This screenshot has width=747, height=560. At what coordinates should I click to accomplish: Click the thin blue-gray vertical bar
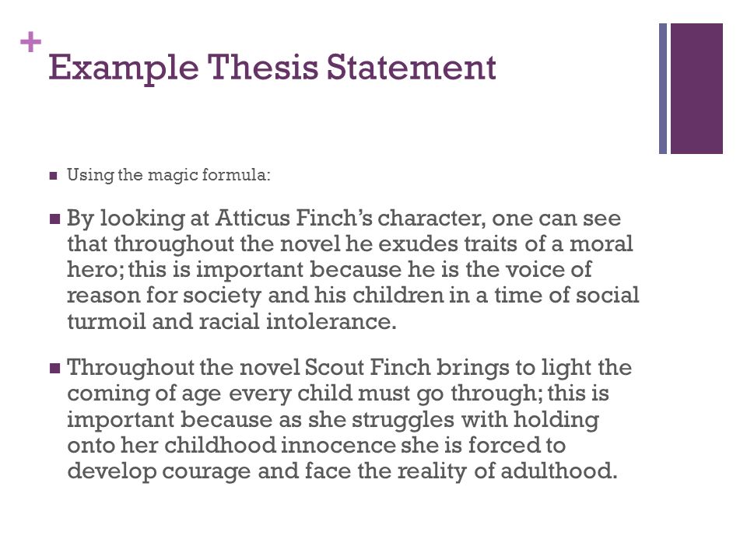click(x=663, y=89)
